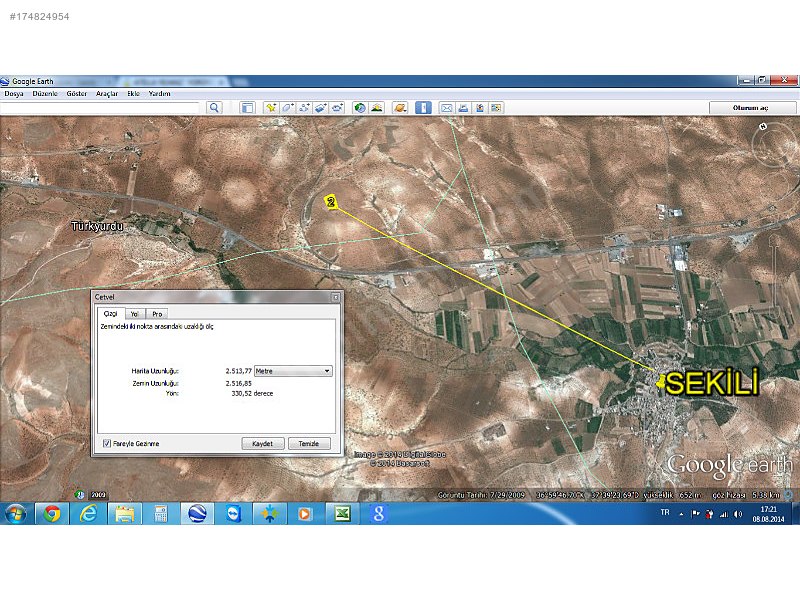Click the Windows Start button

16,514
